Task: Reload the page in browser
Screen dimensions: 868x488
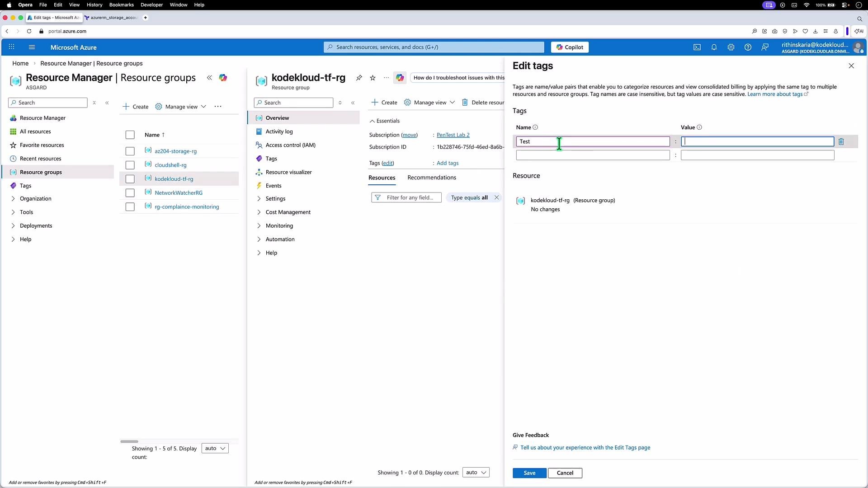Action: point(29,31)
